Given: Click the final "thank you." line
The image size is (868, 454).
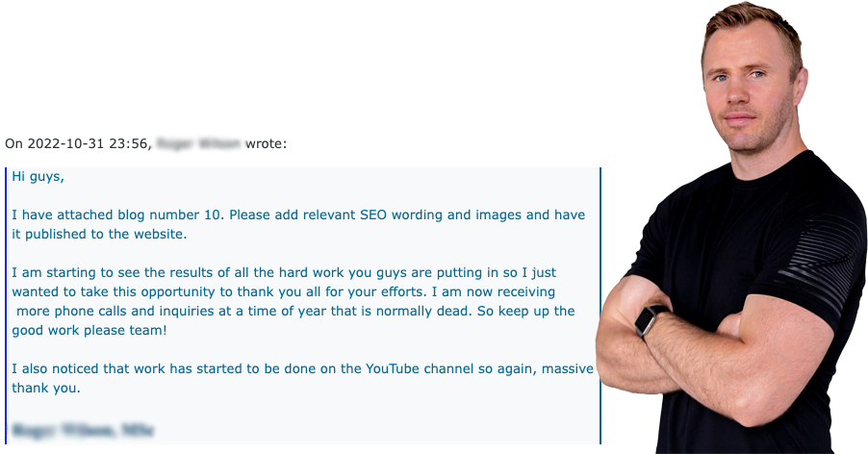Looking at the screenshot, I should 46,389.
